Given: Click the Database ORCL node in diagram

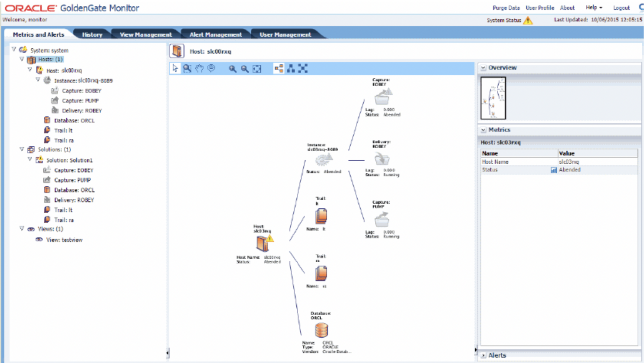Looking at the screenshot, I should (x=321, y=330).
